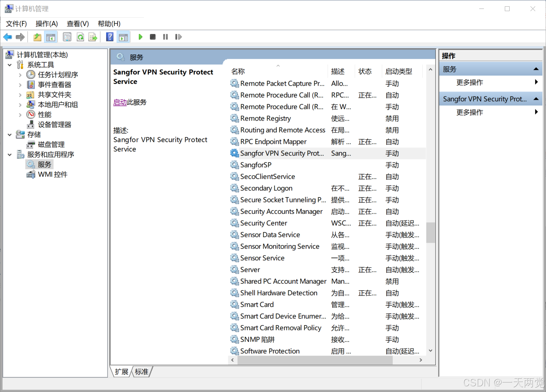Click horizontal scroll right arrow

(x=421, y=360)
